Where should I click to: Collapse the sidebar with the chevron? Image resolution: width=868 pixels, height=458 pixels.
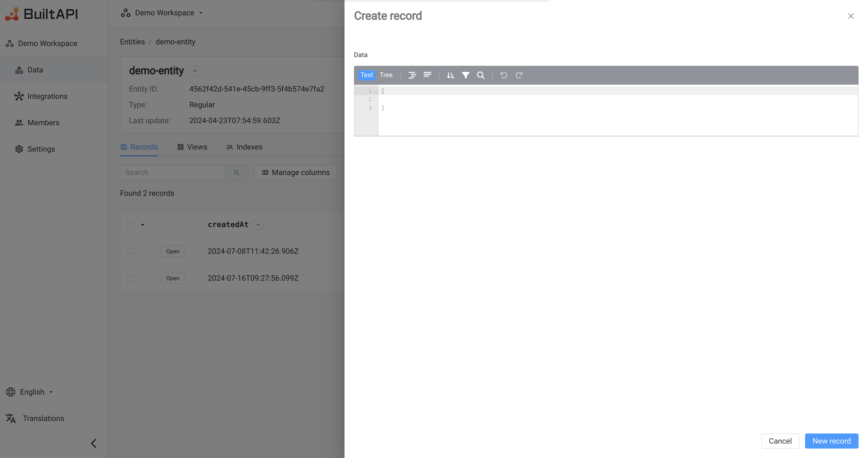click(x=94, y=443)
